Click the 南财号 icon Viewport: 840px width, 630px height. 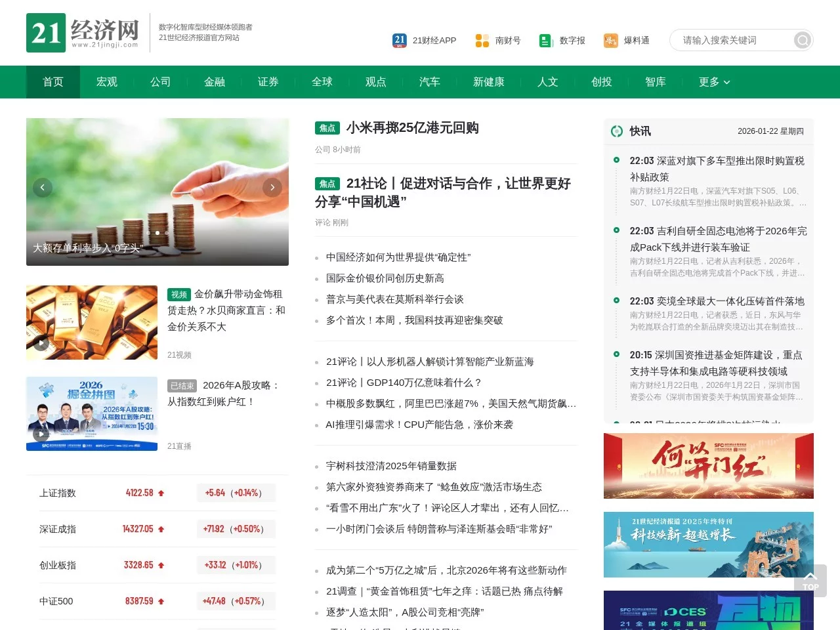(x=481, y=40)
